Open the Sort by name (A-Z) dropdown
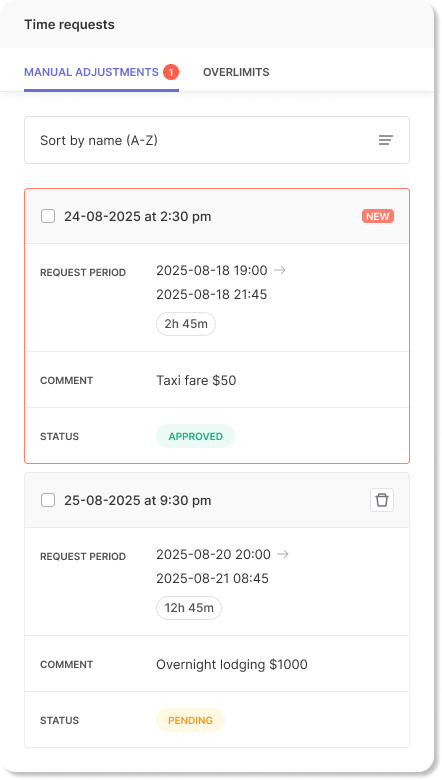The width and height of the screenshot is (442, 780). tap(217, 140)
